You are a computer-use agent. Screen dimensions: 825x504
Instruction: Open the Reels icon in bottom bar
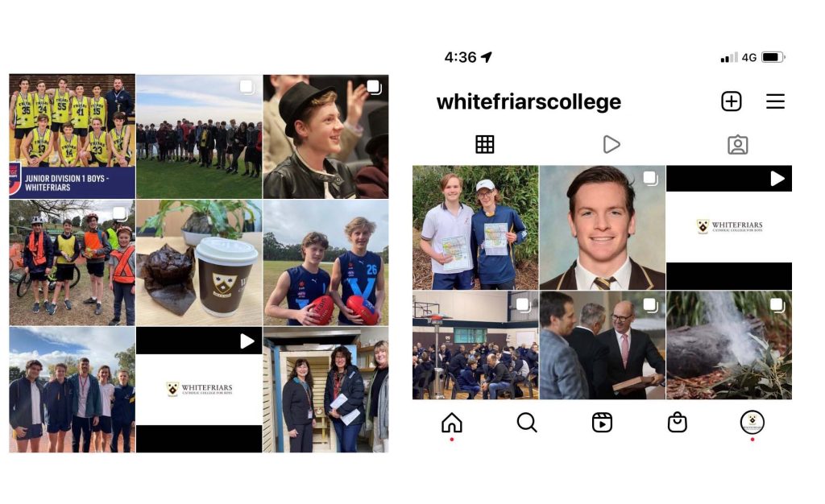(602, 423)
